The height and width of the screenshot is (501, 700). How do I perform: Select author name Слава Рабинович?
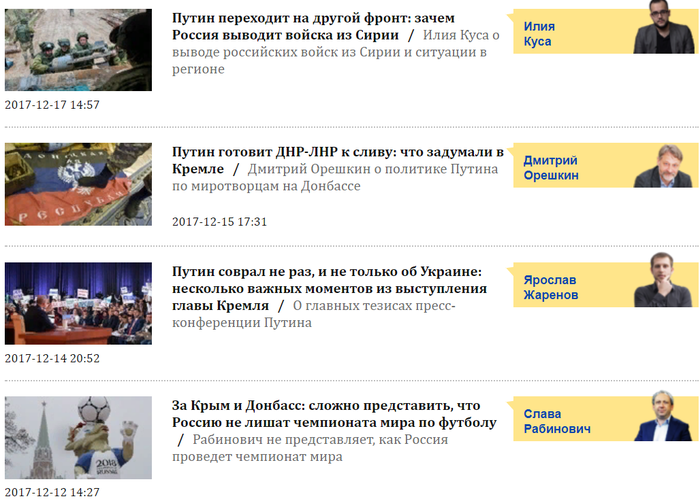(x=557, y=422)
